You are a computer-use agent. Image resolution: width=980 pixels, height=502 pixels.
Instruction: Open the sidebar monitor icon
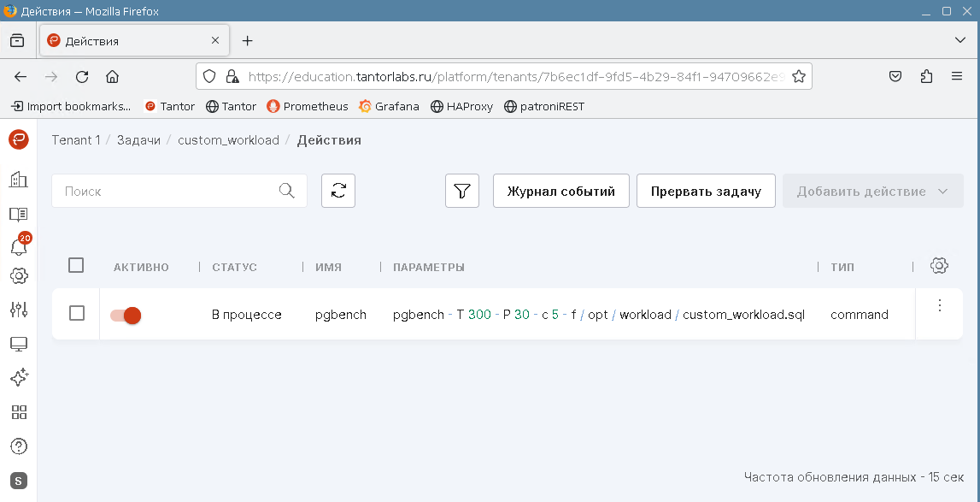click(x=19, y=345)
